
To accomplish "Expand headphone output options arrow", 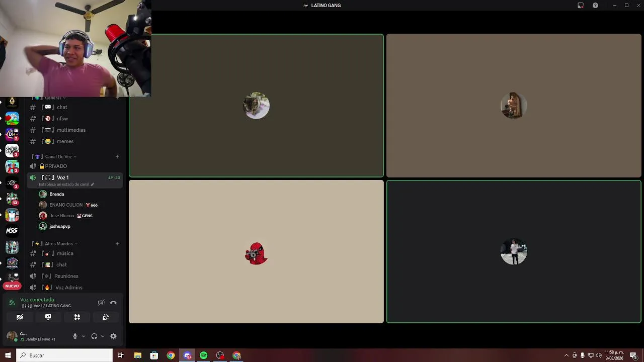I will coord(102,336).
